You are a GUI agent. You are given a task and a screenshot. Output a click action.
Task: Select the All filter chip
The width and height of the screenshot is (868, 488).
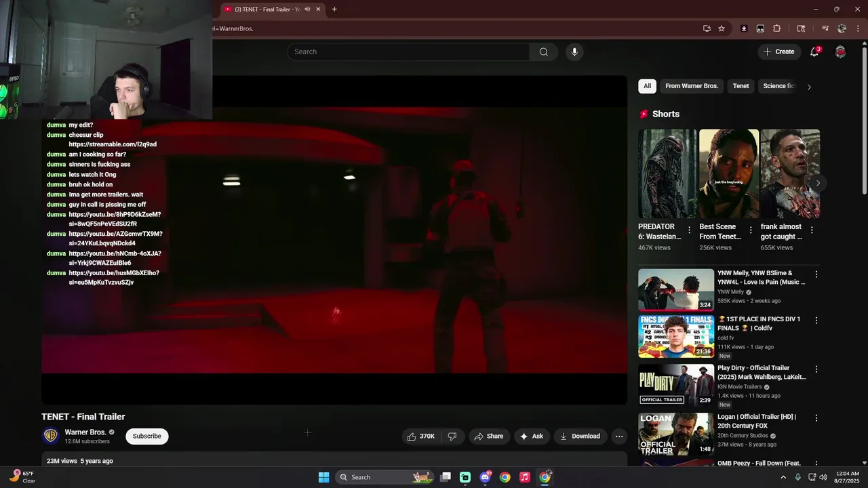pyautogui.click(x=647, y=86)
